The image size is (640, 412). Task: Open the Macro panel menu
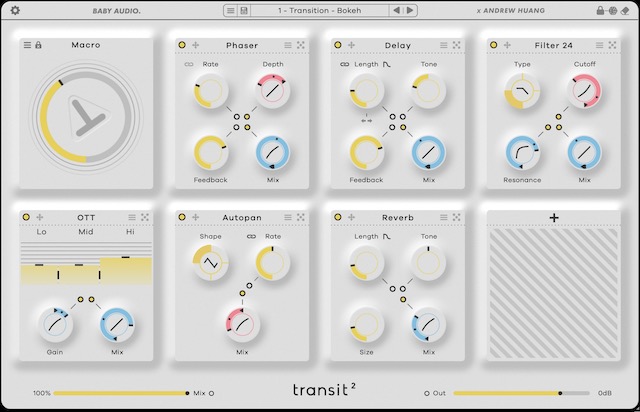pyautogui.click(x=26, y=45)
